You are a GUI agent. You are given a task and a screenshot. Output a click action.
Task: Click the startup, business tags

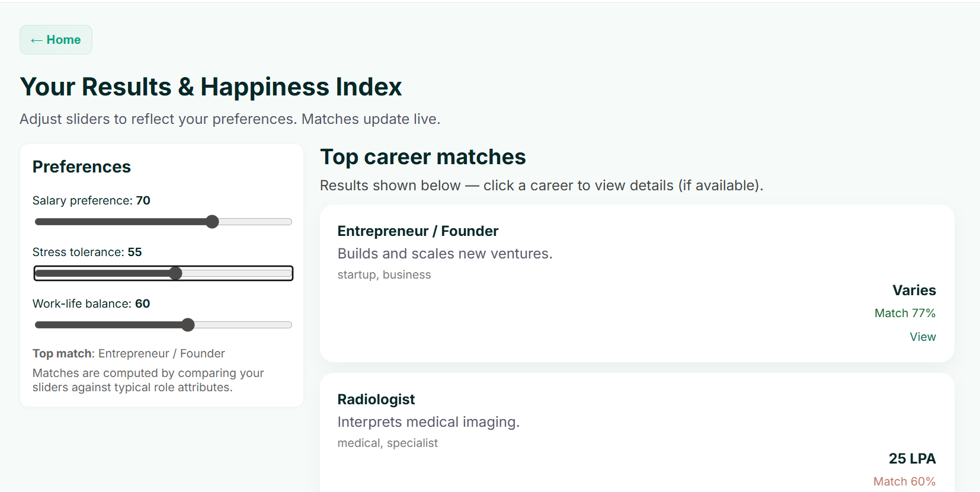pyautogui.click(x=384, y=274)
